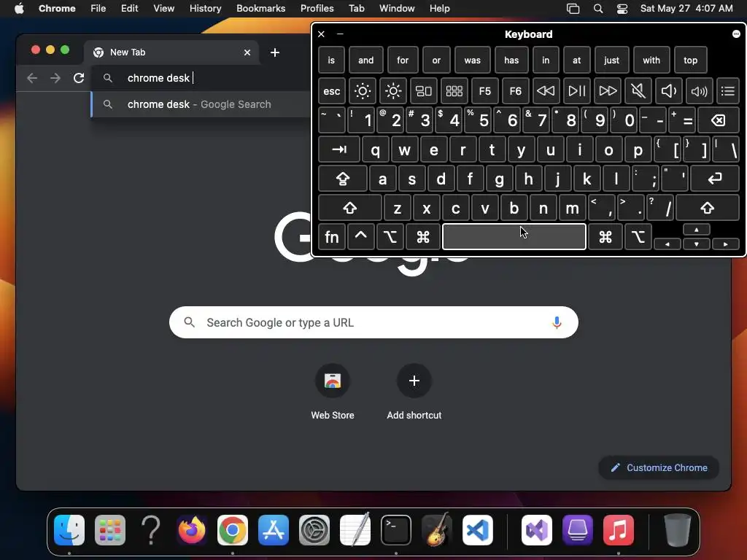This screenshot has height=560, width=747.
Task: Click the rewind media key
Action: (x=546, y=90)
